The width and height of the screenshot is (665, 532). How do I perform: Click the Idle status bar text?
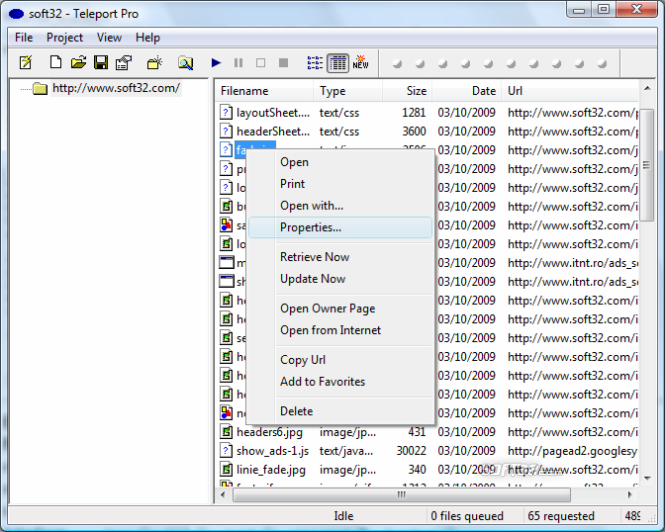(344, 516)
